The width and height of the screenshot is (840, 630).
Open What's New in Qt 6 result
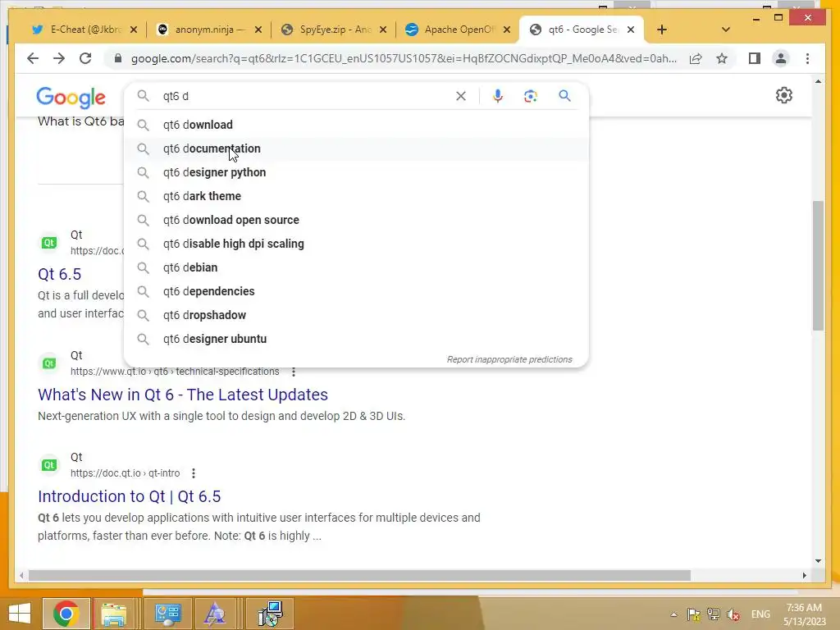(x=183, y=395)
